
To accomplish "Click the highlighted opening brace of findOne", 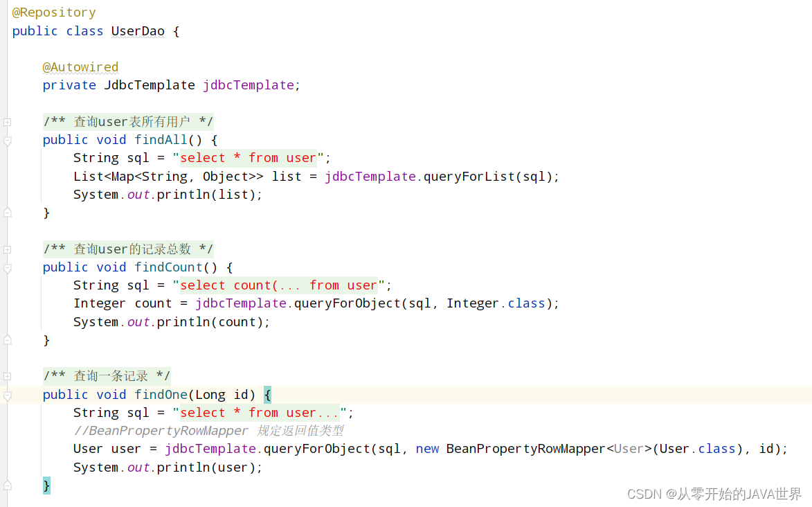I will click(267, 395).
